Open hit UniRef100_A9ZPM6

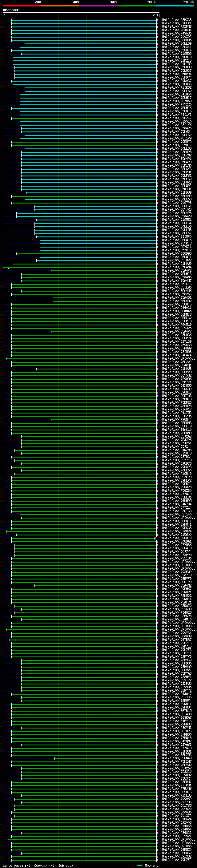(x=177, y=26)
